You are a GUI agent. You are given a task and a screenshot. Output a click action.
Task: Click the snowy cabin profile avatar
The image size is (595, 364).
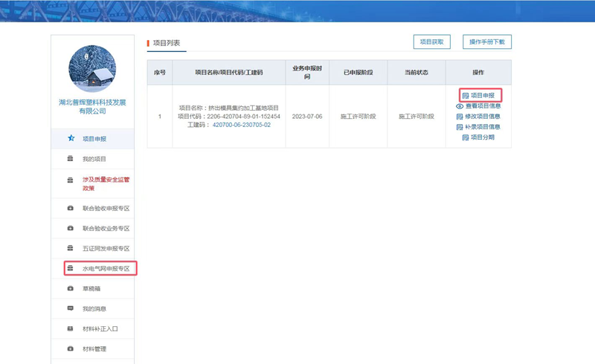92,68
